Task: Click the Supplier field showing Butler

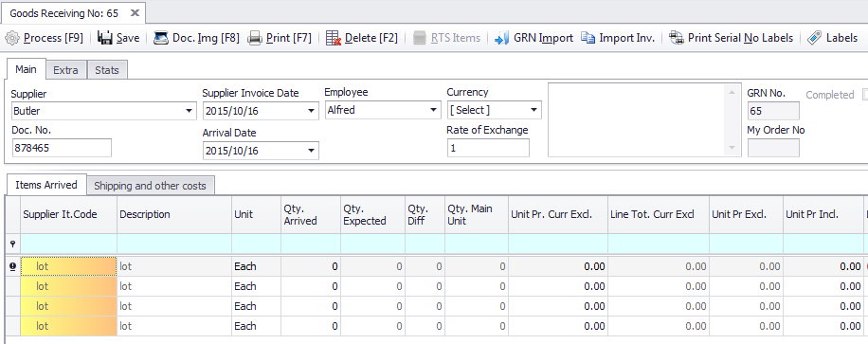Action: (103, 111)
